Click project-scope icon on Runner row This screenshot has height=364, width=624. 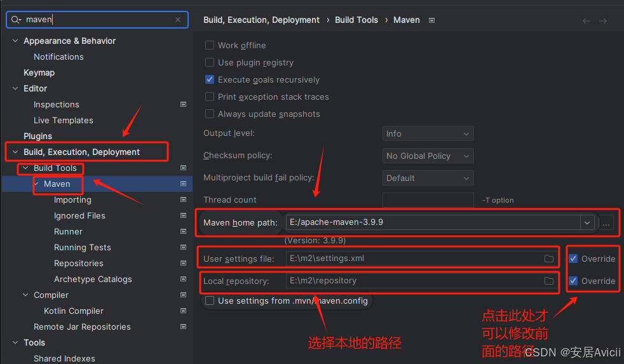tap(184, 231)
